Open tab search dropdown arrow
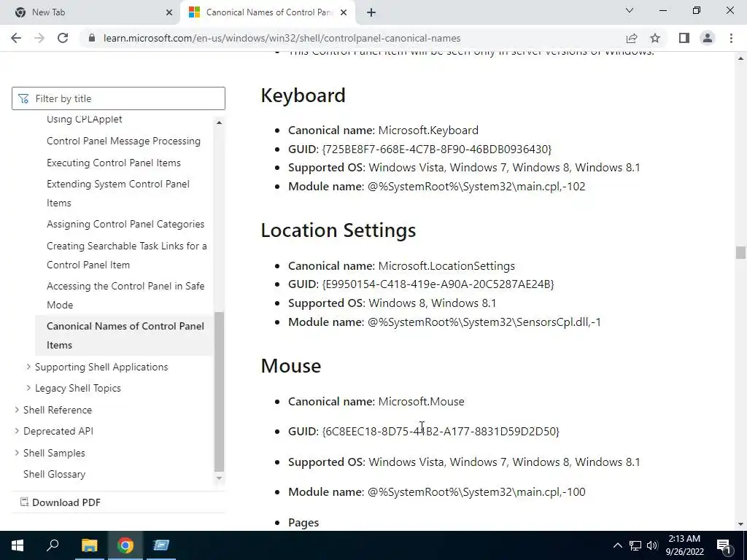This screenshot has height=560, width=747. pos(630,10)
